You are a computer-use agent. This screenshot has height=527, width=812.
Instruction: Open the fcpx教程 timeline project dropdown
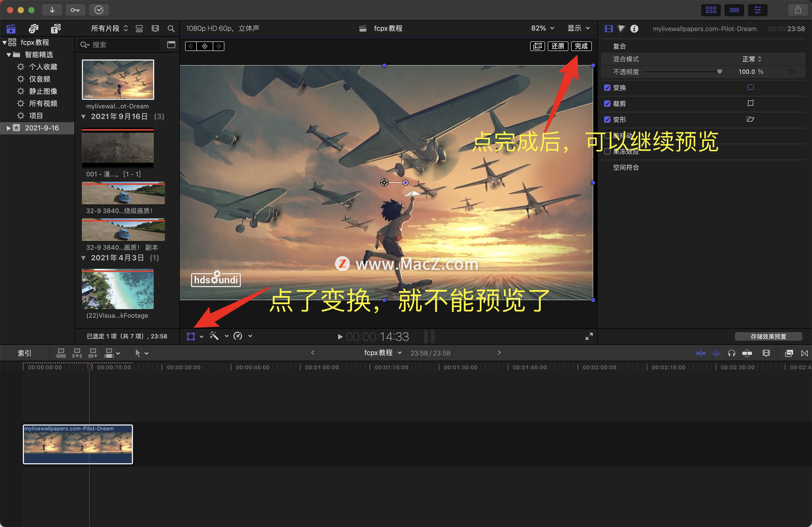pos(383,353)
